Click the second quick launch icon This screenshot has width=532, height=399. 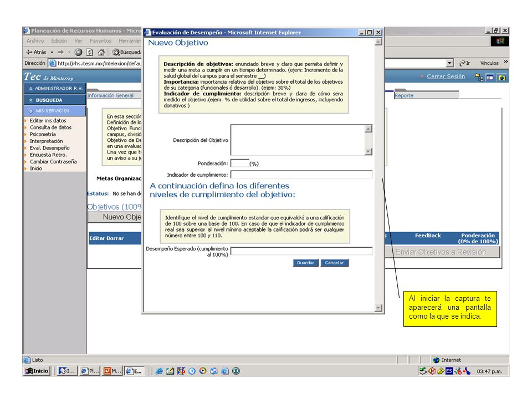click(x=170, y=371)
